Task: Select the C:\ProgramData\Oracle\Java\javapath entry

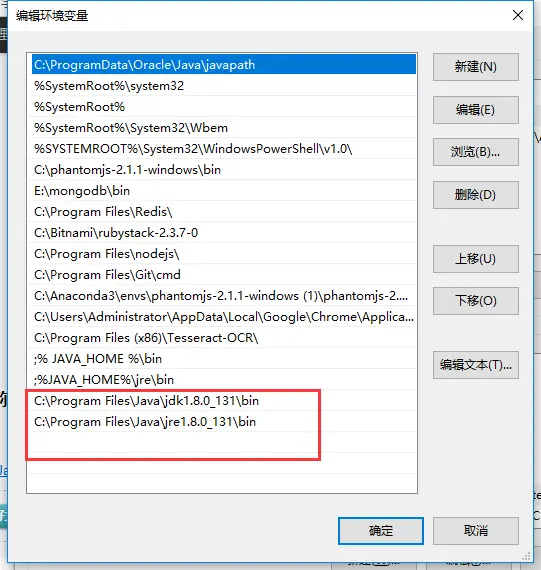Action: tap(224, 64)
